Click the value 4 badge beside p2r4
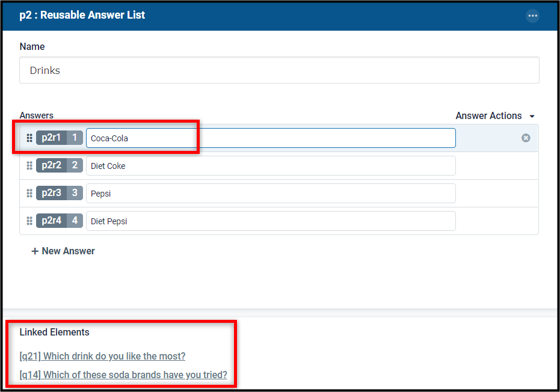 click(75, 221)
